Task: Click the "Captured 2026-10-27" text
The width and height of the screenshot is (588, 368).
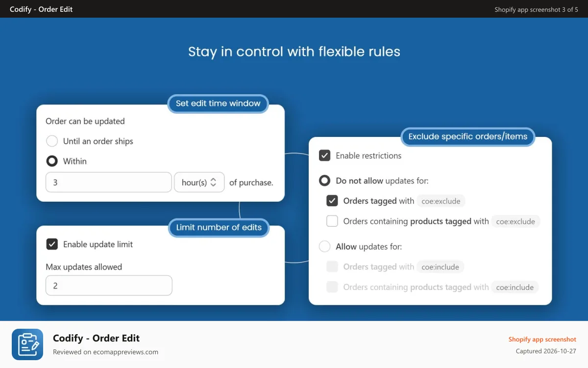Action: click(546, 351)
